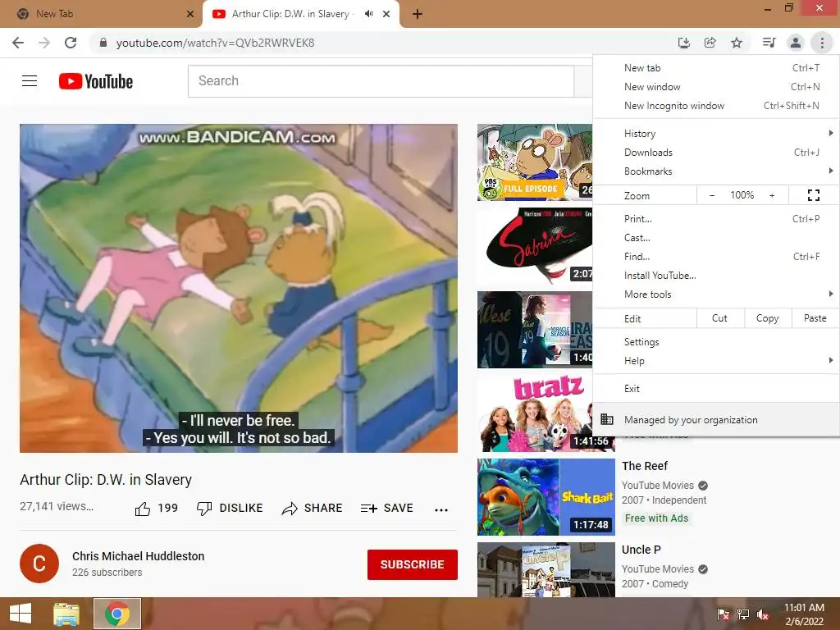The width and height of the screenshot is (840, 630).
Task: Open YouTube hamburger guide menu
Action: [x=30, y=81]
